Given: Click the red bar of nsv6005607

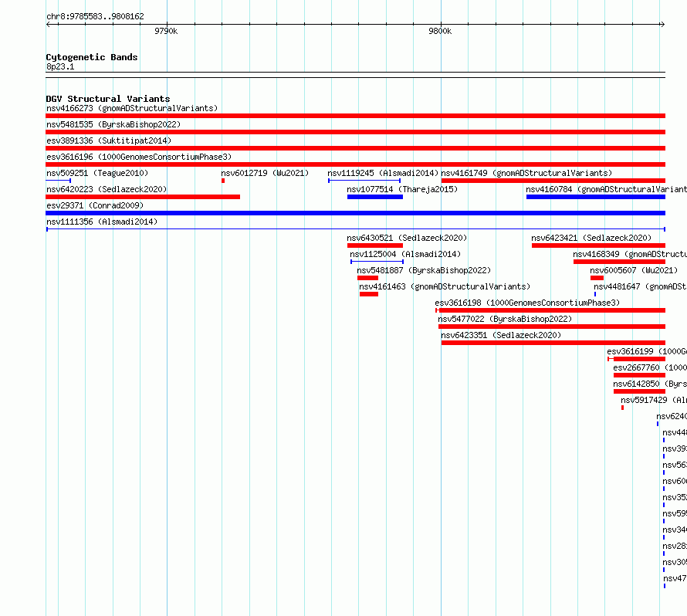Looking at the screenshot, I should pyautogui.click(x=597, y=278).
